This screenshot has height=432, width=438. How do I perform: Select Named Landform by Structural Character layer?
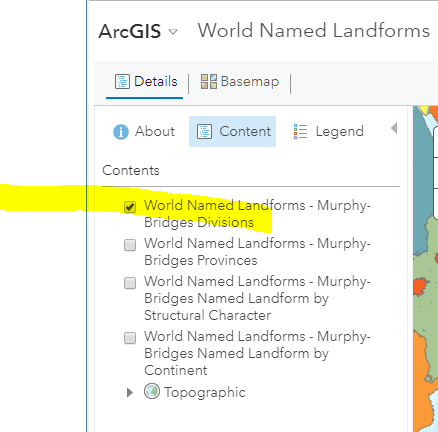pos(257,298)
